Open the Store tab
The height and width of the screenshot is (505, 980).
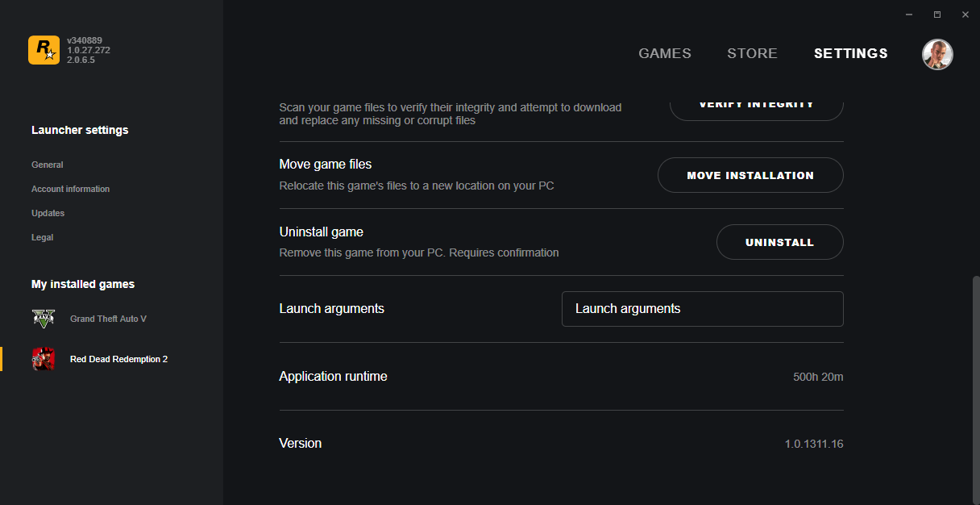tap(752, 54)
